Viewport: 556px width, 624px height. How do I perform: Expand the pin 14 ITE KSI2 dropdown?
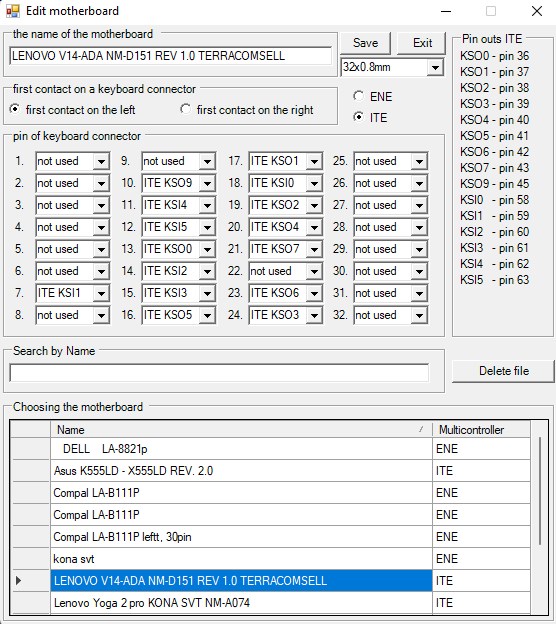(207, 271)
